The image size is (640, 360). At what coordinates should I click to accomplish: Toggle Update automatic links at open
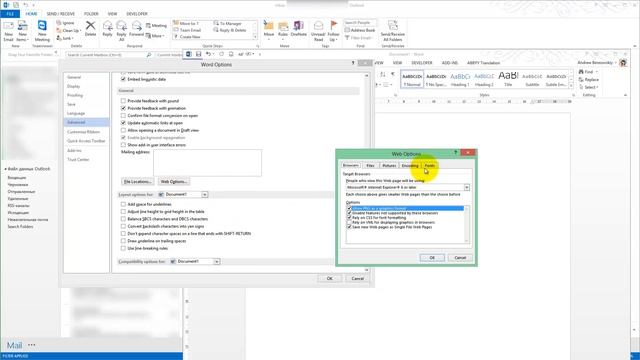(123, 123)
